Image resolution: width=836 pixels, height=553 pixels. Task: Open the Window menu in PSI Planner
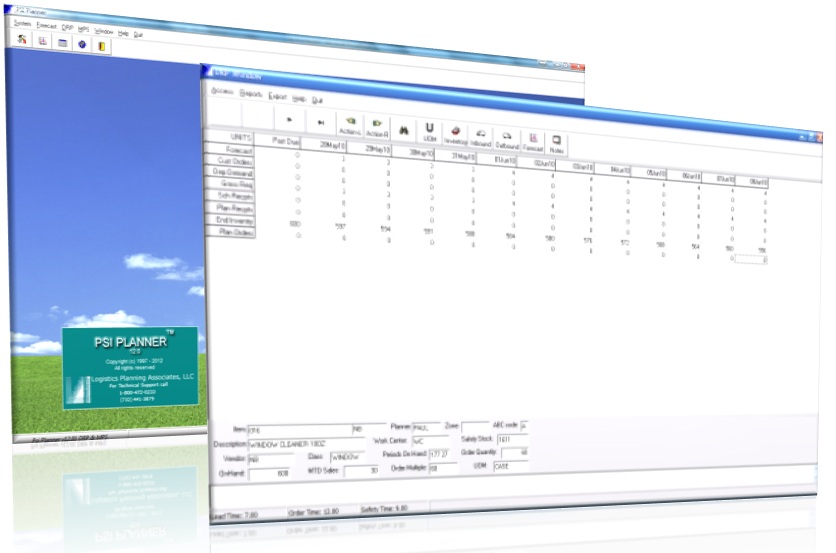point(103,31)
